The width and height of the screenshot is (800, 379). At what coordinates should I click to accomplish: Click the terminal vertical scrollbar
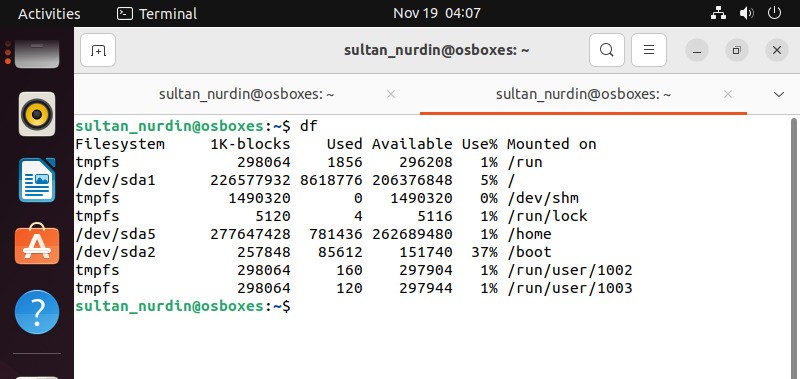tap(793, 247)
